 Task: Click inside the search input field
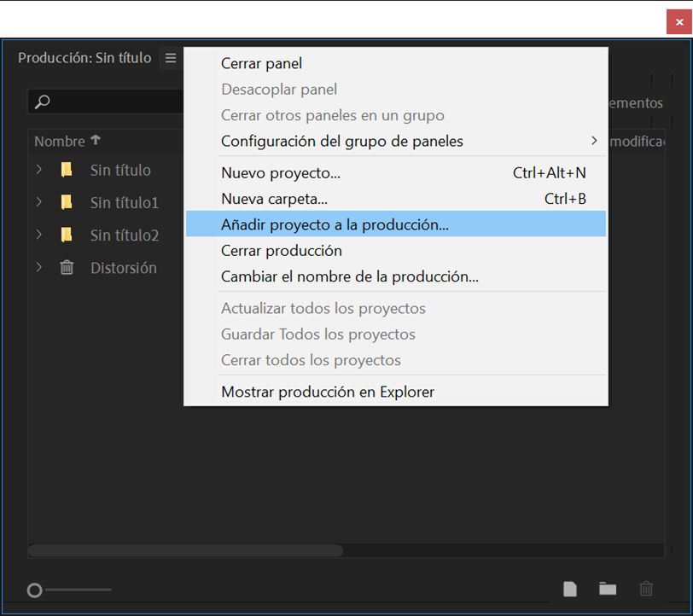coord(111,102)
